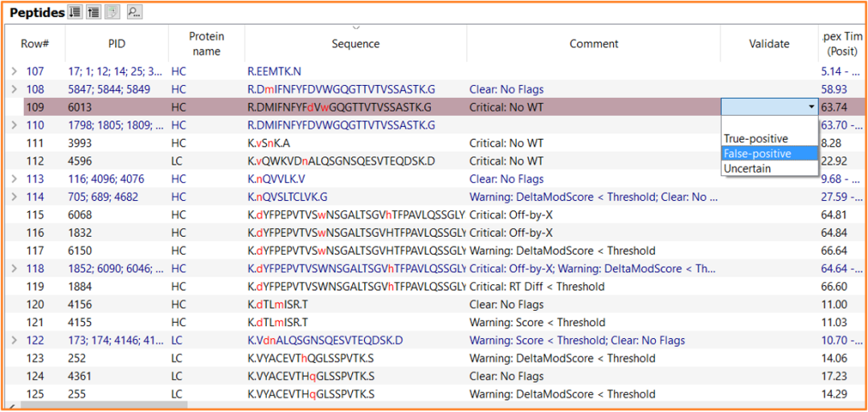This screenshot has height=412, width=868.
Task: Click apex time value 66.64
Action: point(833,251)
